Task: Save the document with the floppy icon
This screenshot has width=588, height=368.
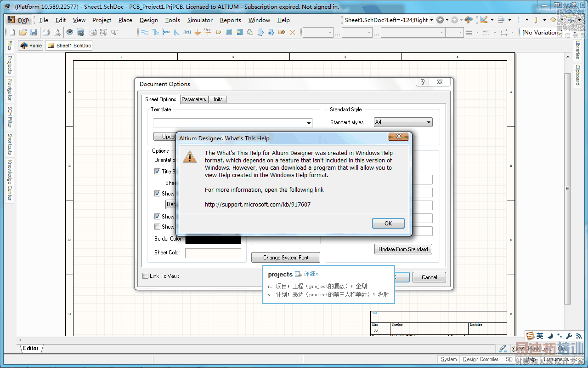Action: coord(34,32)
